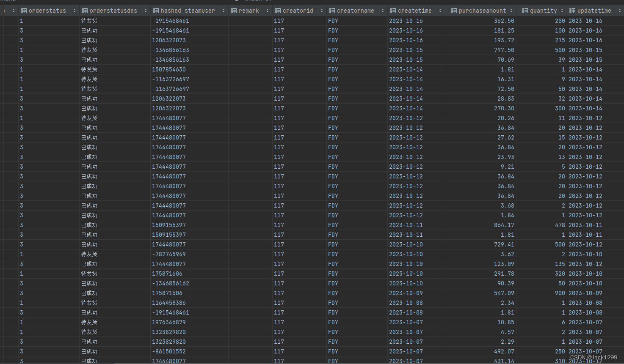Viewport: 624px width, 364px height.
Task: Select purchase amount cell 291.78
Action: 504,274
